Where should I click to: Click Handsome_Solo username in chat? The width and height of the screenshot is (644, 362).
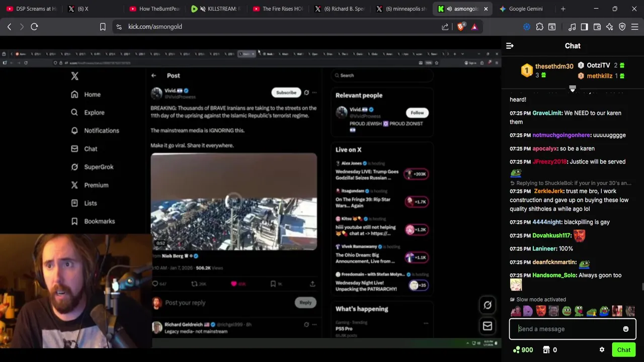[554, 276]
